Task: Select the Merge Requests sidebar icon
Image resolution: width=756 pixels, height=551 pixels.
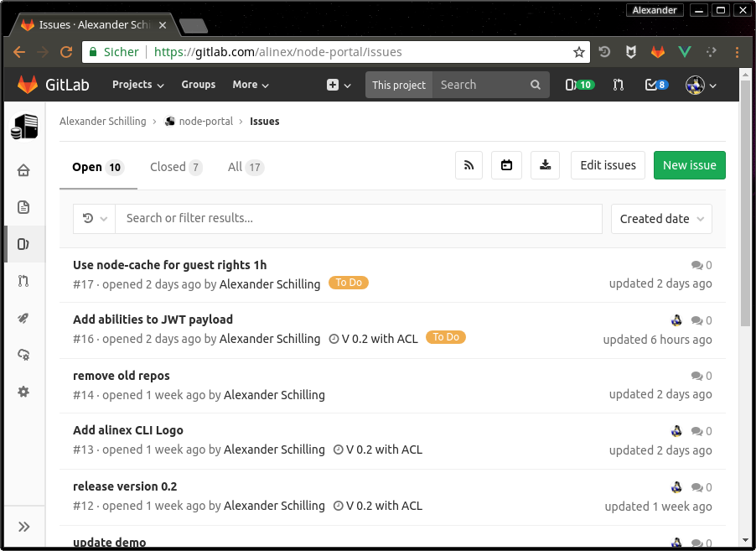Action: click(x=24, y=281)
